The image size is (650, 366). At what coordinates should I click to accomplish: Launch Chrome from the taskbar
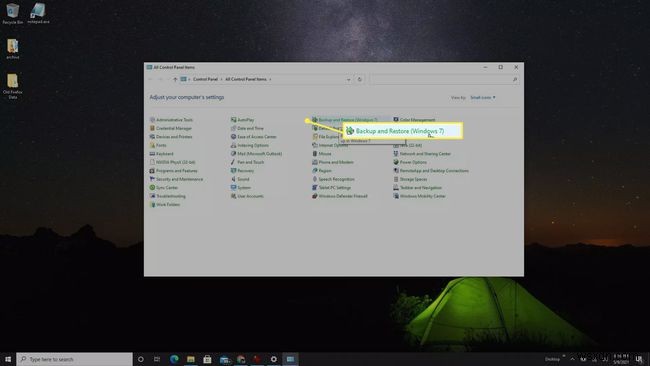241,359
